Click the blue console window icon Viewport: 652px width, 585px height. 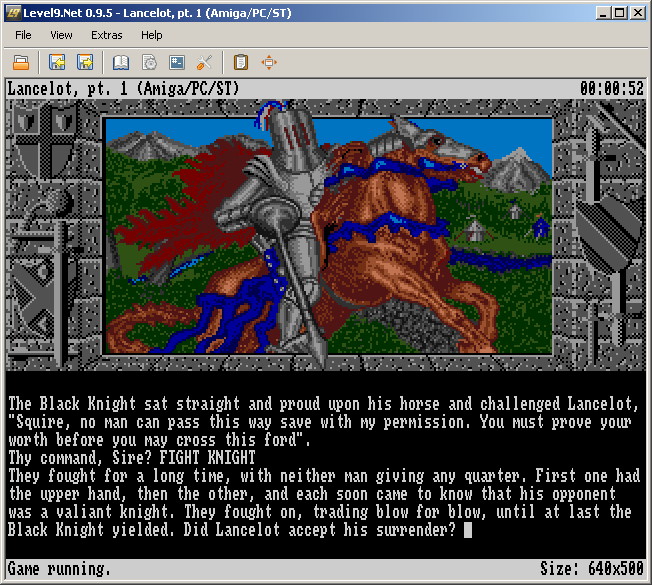(x=177, y=63)
